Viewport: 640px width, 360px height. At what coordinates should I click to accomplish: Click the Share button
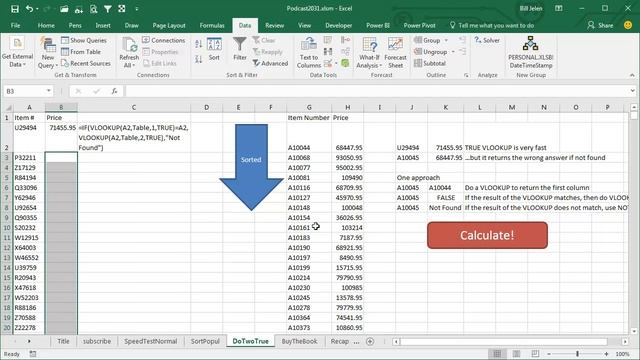pos(600,25)
